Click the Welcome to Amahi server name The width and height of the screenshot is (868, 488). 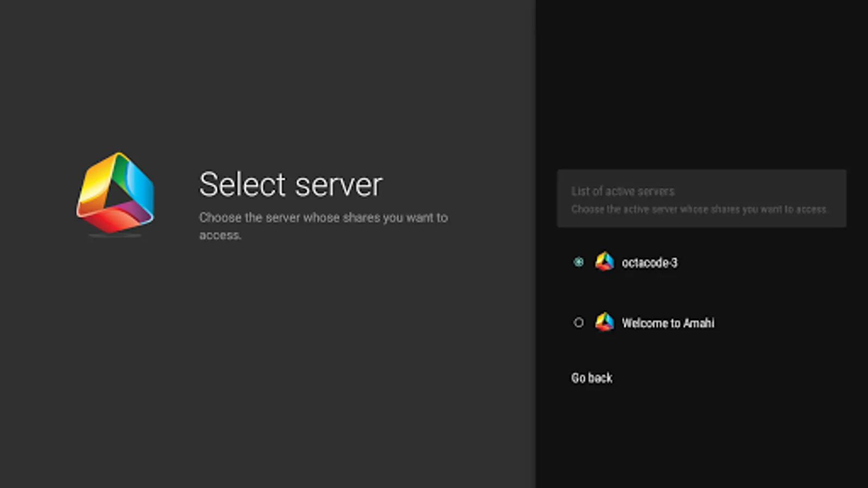coord(668,323)
